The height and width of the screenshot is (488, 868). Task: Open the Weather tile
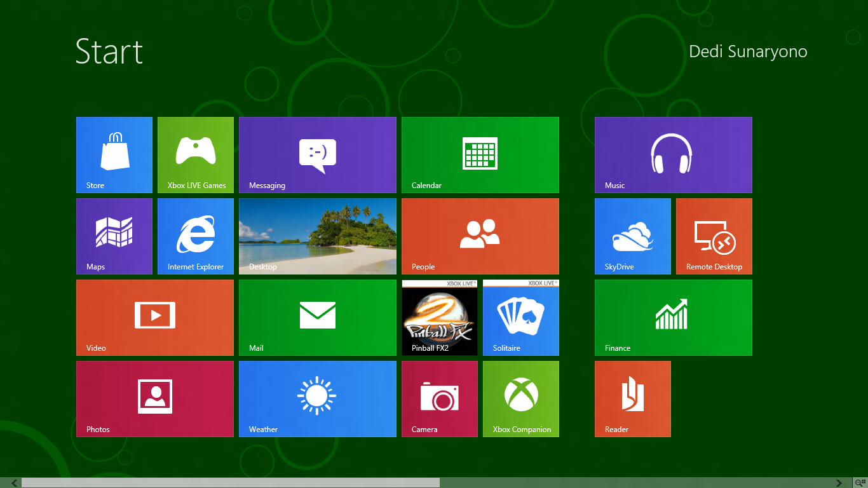click(x=318, y=399)
